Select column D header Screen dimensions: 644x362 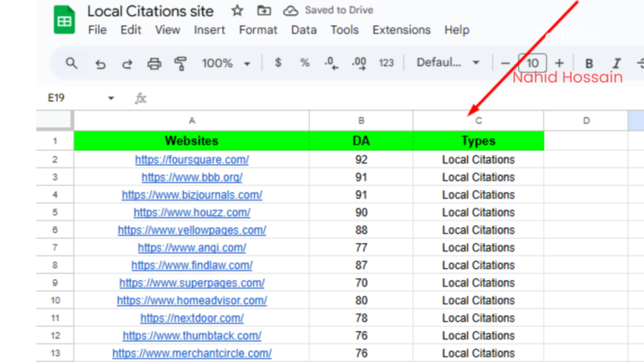point(586,121)
